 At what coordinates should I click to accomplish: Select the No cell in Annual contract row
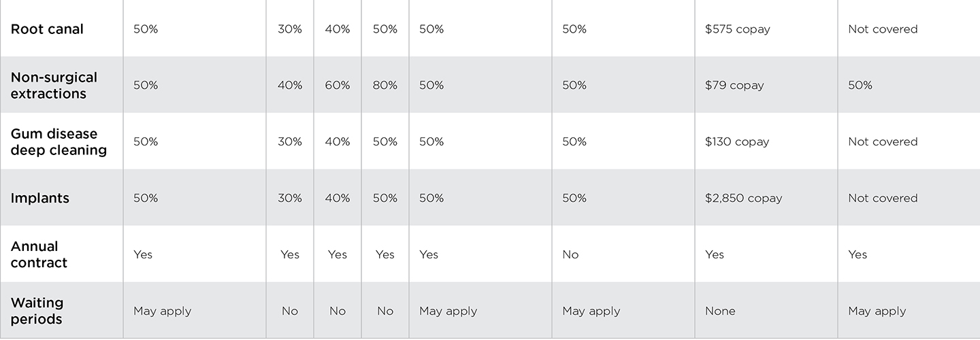click(x=570, y=255)
